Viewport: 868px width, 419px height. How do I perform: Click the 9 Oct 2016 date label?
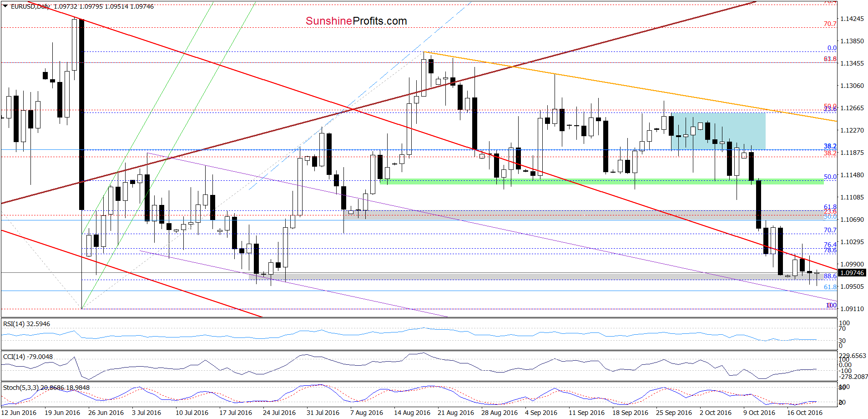(x=759, y=413)
